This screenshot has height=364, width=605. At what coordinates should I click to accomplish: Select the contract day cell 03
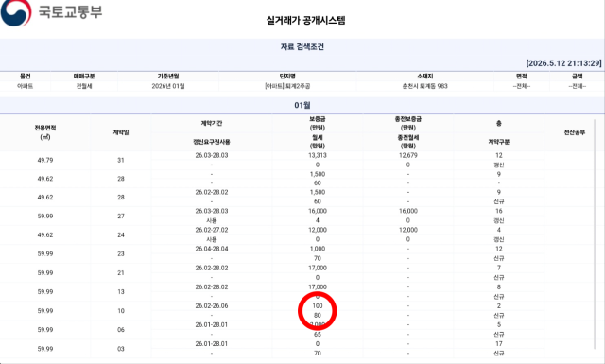tap(121, 349)
